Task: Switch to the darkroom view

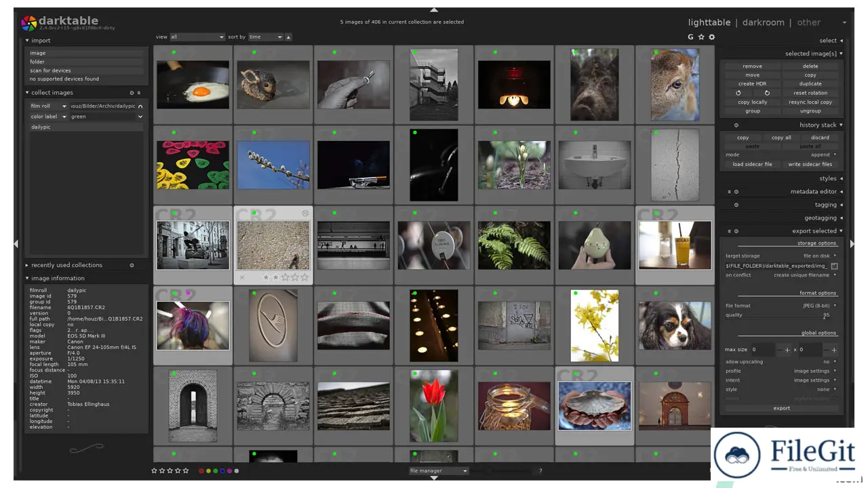Action: point(763,22)
